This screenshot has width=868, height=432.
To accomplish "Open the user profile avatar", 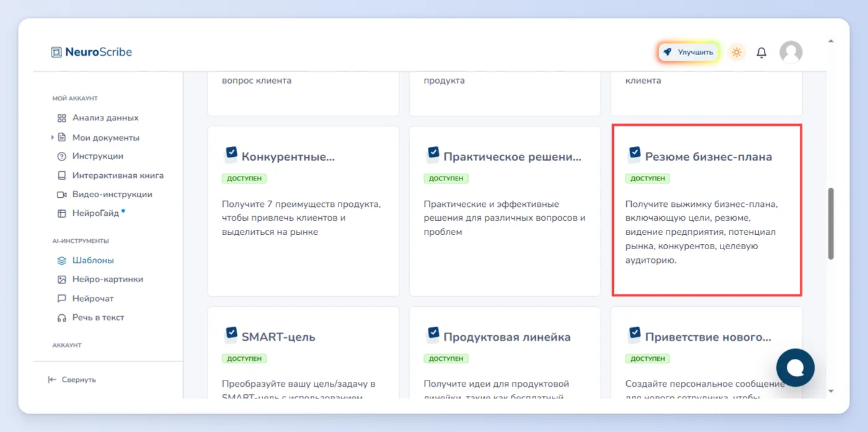I will (790, 53).
